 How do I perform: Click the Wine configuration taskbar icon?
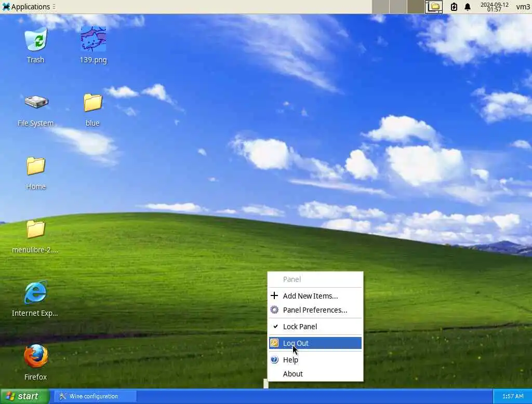(62, 396)
